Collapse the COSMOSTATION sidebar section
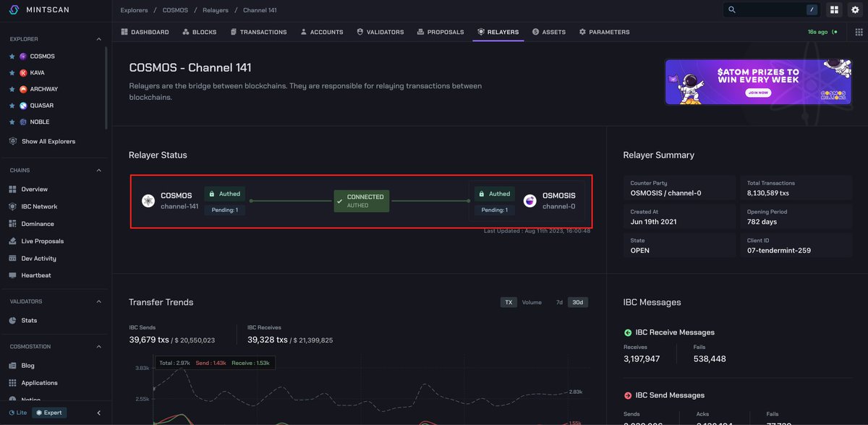Image resolution: width=868 pixels, height=425 pixels. click(99, 347)
